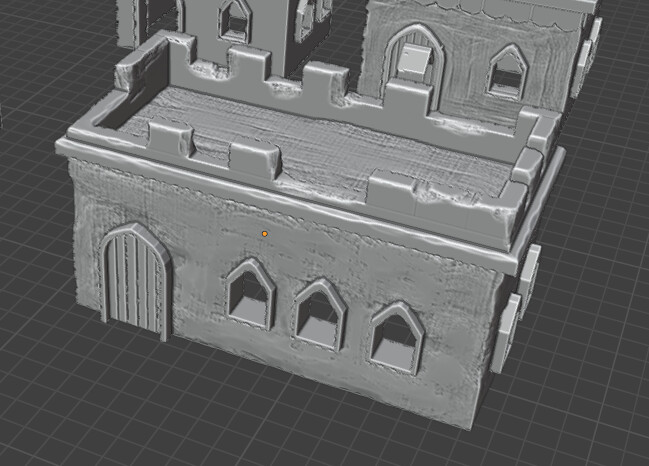
Task: Click the second merlon along front parapet
Action: tap(256, 160)
